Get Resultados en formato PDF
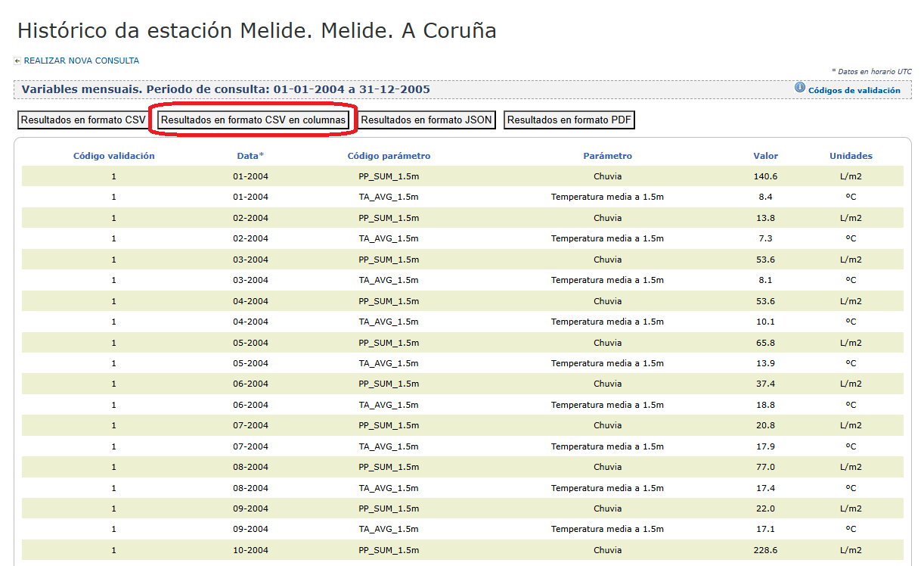The width and height of the screenshot is (924, 566). 569,120
